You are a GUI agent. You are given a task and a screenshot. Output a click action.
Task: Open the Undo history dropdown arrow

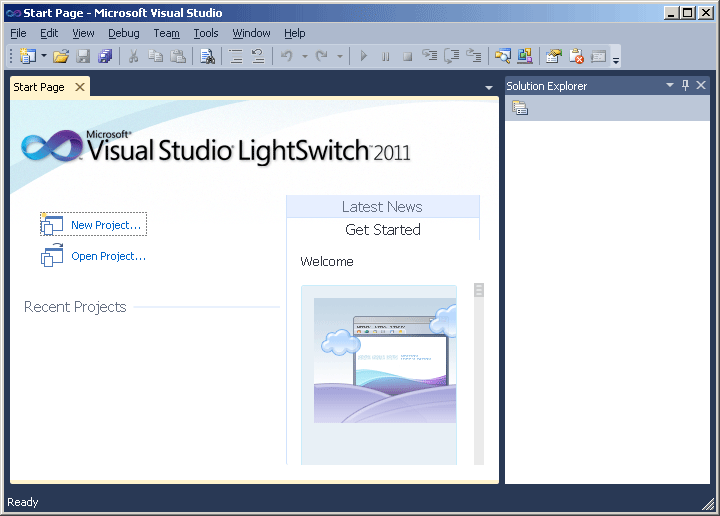[304, 56]
